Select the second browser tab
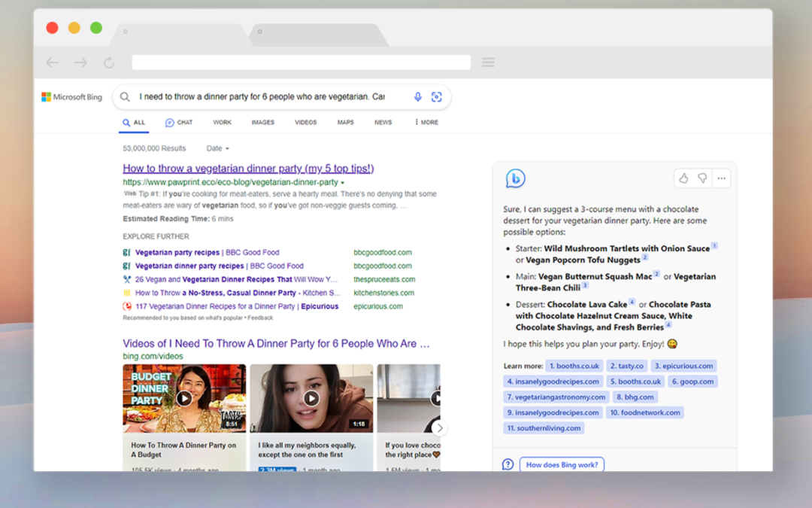 [x=319, y=35]
